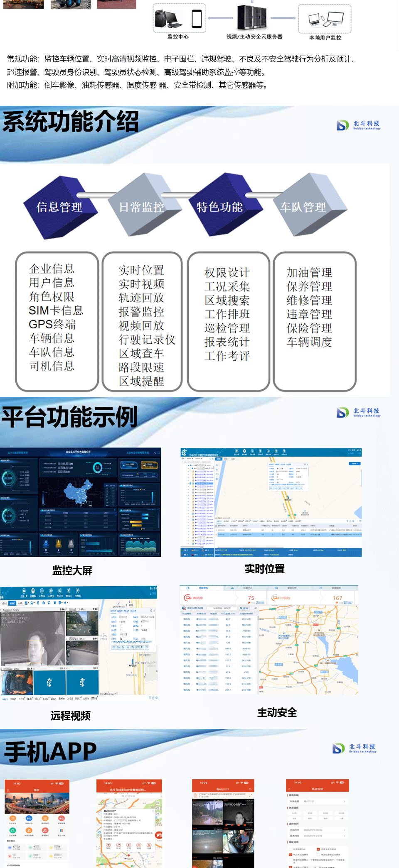Open the 监控大屏 dashboard thumbnail
This screenshot has height=868, width=399.
(80, 502)
